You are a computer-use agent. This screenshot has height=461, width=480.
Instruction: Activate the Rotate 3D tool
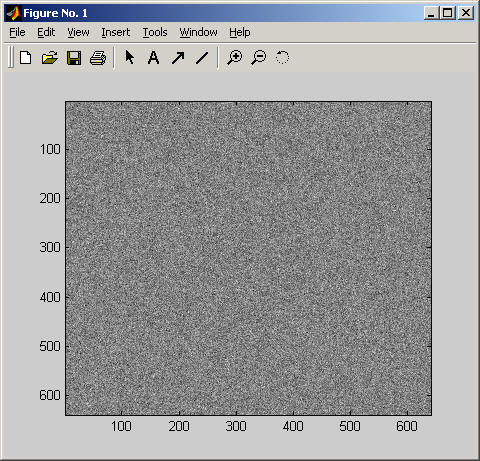282,57
